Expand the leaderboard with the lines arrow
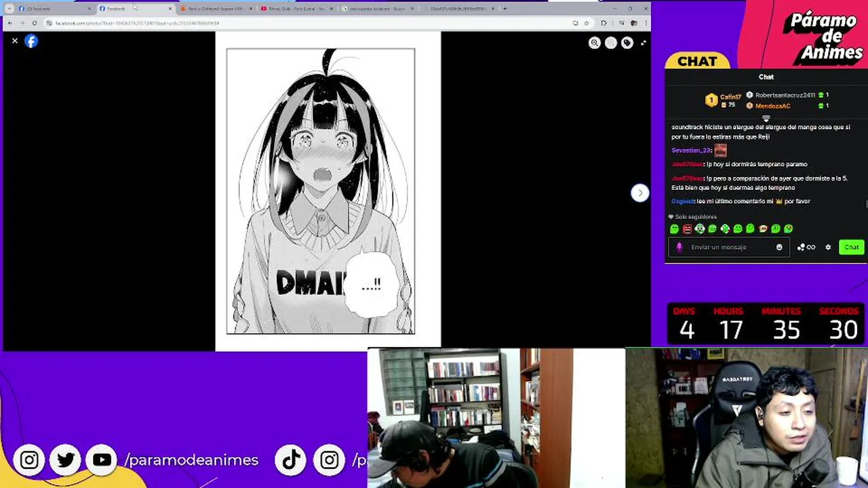This screenshot has height=488, width=868. pos(766,119)
